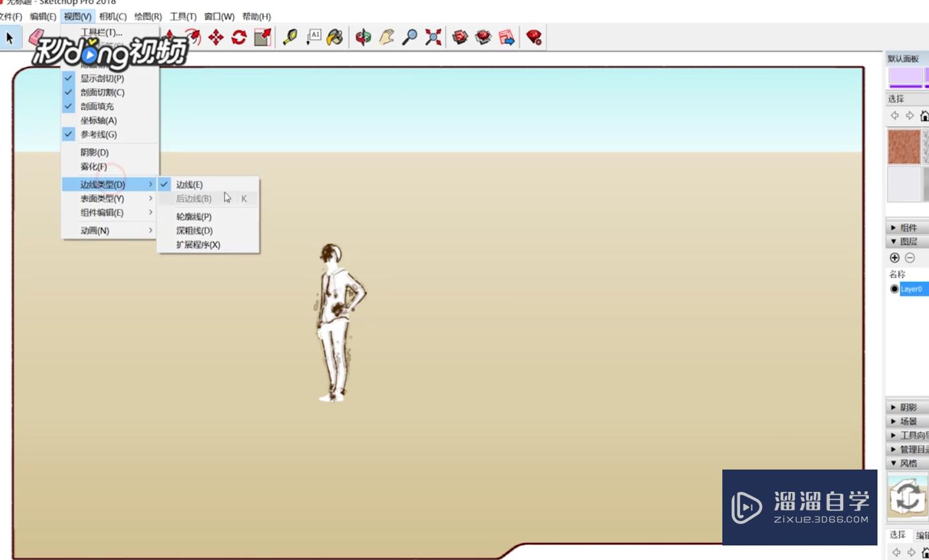Click home icon in materials panel

924,116
